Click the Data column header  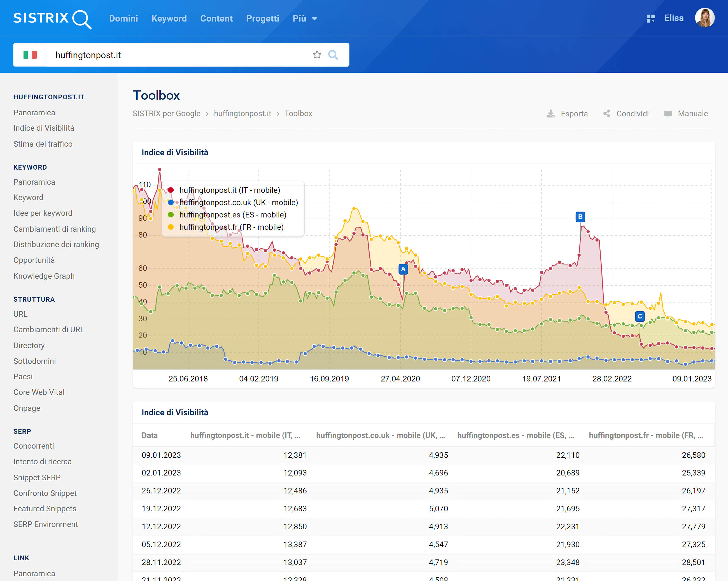[150, 435]
